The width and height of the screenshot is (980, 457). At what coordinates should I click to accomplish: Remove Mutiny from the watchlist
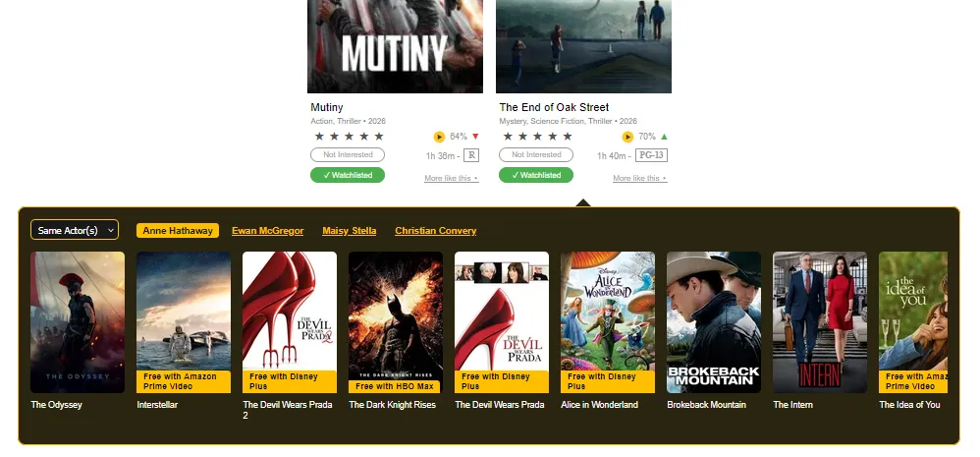coord(348,175)
